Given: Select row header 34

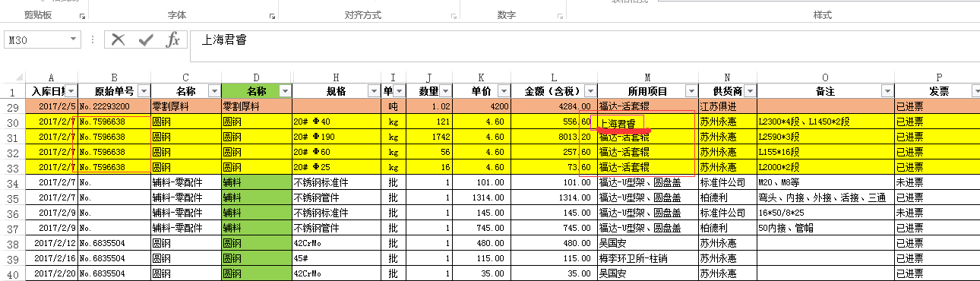Looking at the screenshot, I should tap(12, 182).
